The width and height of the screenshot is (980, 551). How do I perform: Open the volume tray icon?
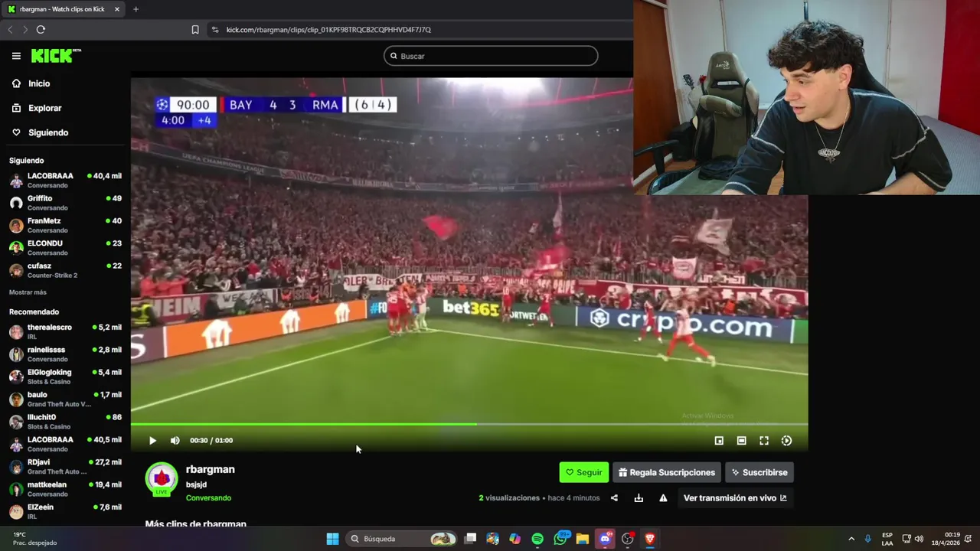[x=919, y=539]
